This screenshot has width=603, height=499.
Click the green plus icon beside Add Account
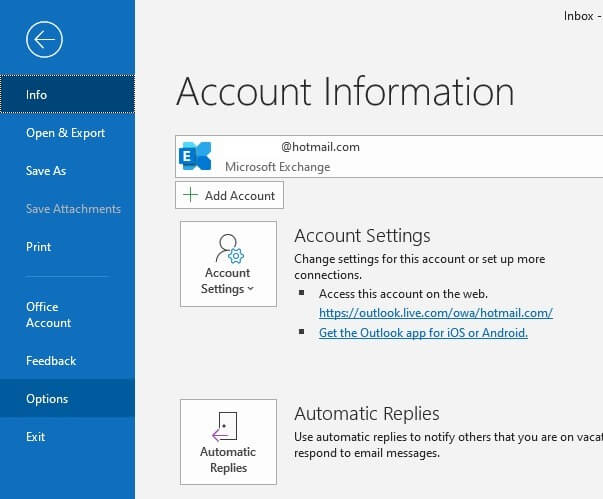[x=190, y=195]
